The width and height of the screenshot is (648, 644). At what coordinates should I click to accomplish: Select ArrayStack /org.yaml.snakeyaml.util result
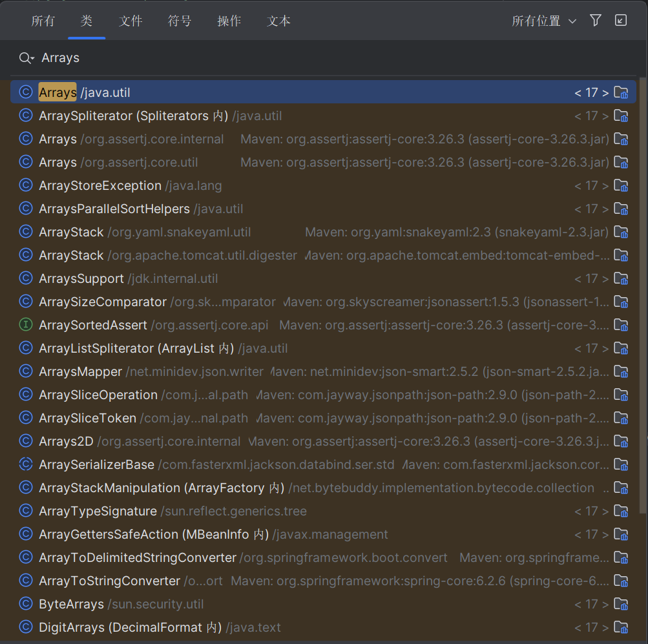point(323,232)
